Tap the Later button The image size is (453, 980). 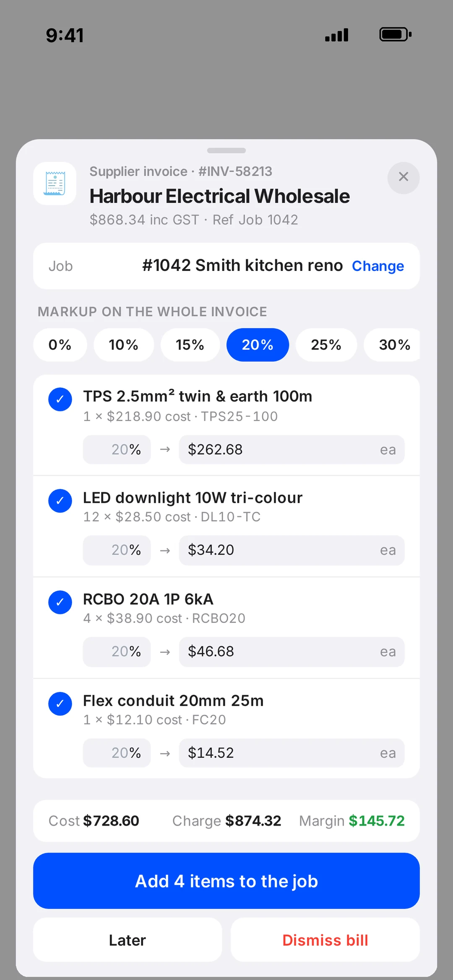[128, 940]
